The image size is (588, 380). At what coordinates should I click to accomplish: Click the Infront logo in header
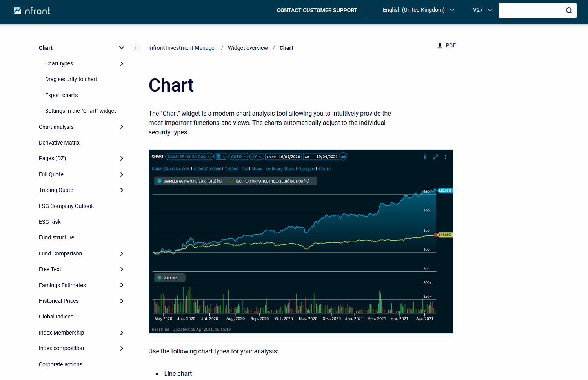(32, 11)
